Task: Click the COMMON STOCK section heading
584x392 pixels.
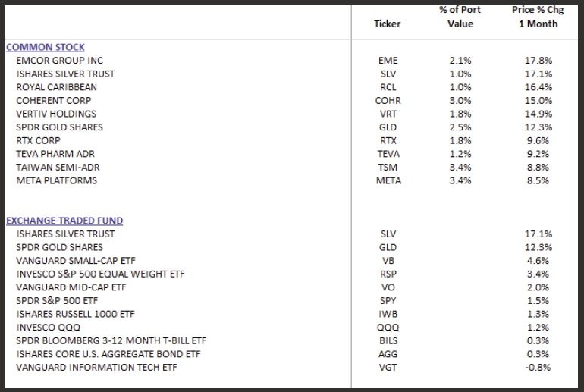Action: [x=46, y=47]
